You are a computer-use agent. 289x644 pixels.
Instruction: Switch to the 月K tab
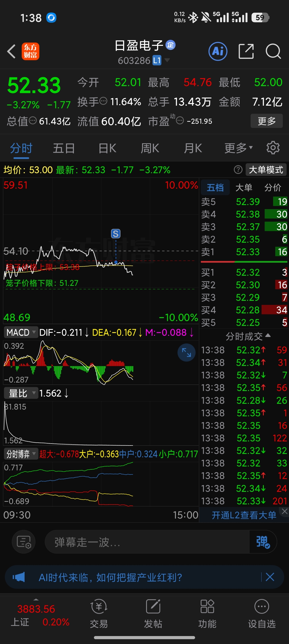pyautogui.click(x=193, y=148)
